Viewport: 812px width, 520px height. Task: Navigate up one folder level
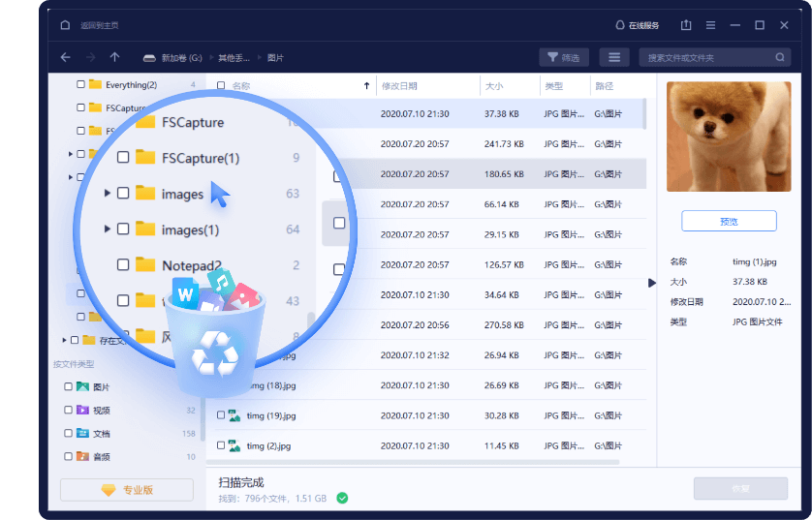click(x=115, y=57)
